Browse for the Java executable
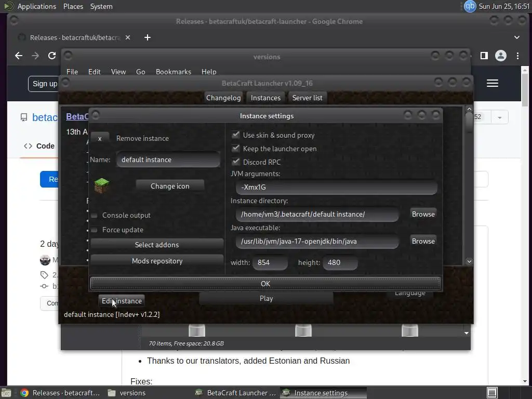The height and width of the screenshot is (399, 532). [423, 241]
